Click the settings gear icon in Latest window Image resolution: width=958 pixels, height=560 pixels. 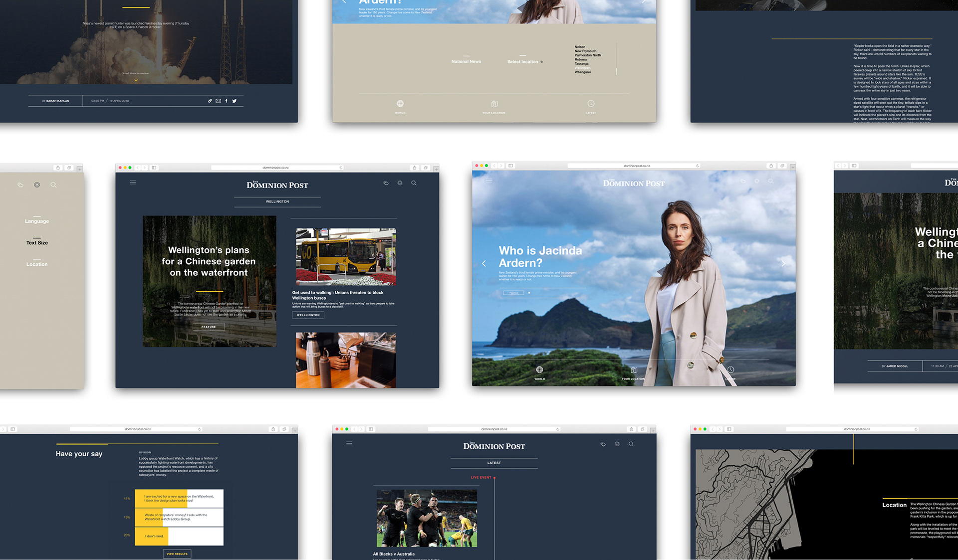click(x=617, y=444)
